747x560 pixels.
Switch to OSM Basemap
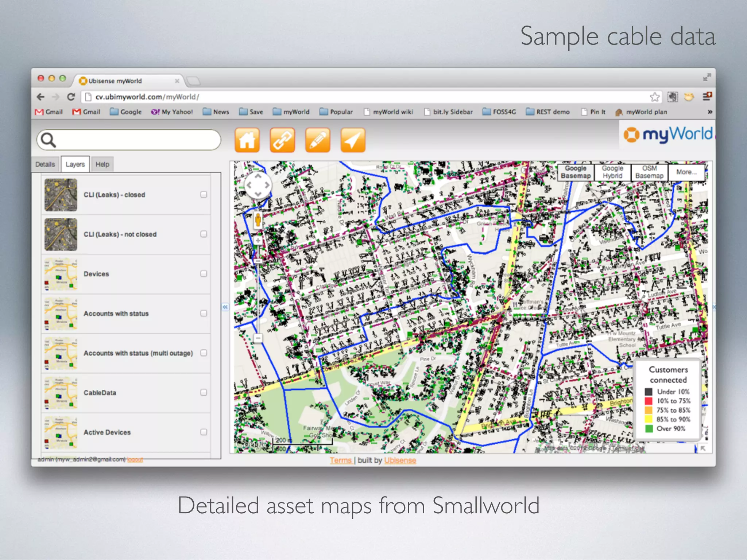pyautogui.click(x=649, y=172)
